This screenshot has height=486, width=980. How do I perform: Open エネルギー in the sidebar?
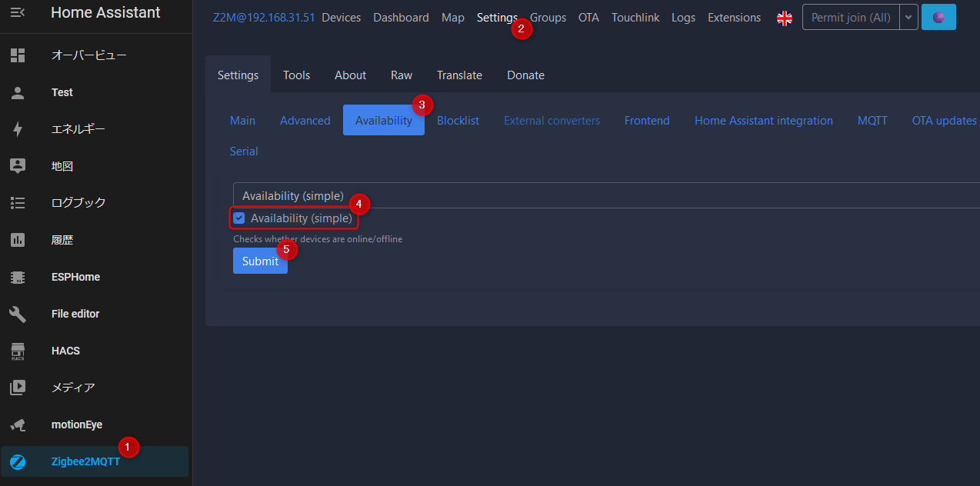point(96,129)
